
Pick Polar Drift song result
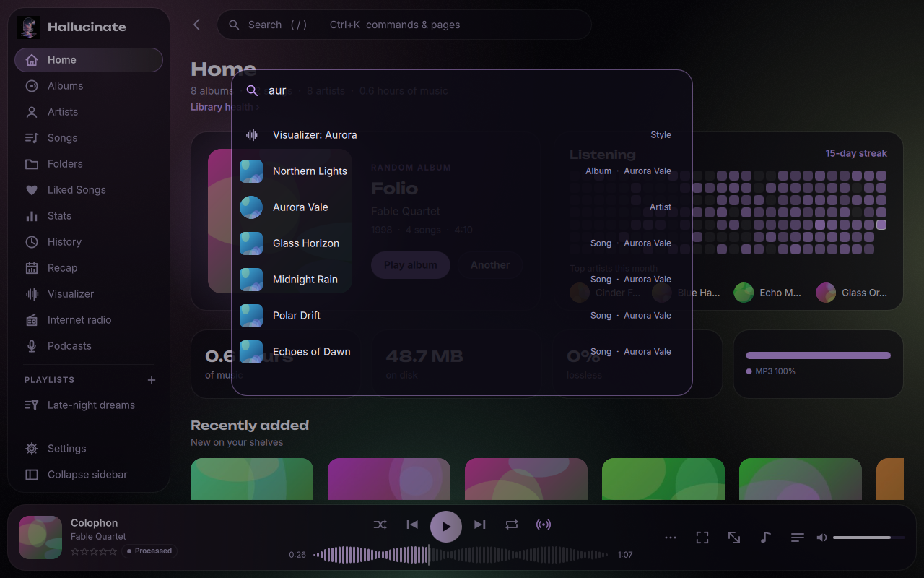[462, 316]
